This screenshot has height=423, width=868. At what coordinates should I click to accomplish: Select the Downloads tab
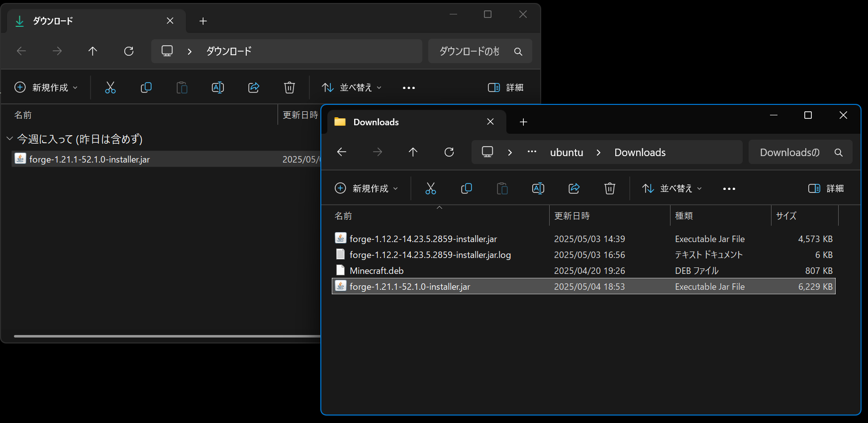(x=416, y=122)
